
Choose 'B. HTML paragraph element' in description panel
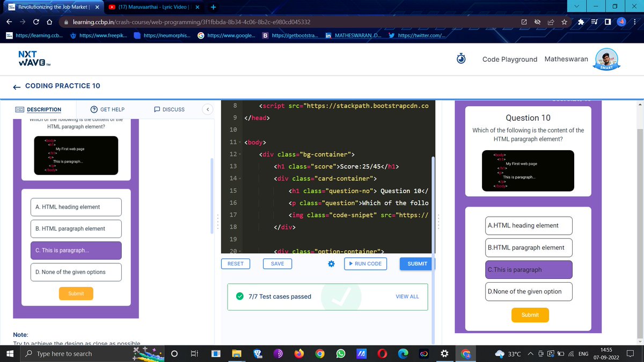76,228
